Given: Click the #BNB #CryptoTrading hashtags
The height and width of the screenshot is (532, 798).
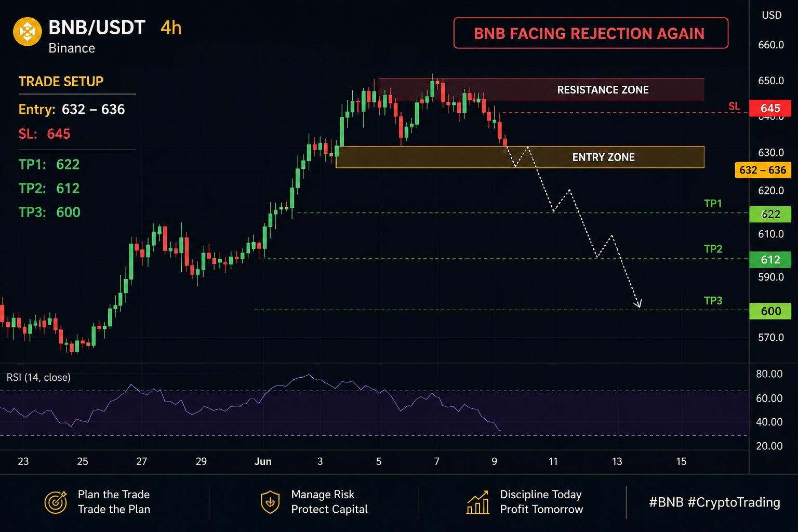Looking at the screenshot, I should (714, 502).
